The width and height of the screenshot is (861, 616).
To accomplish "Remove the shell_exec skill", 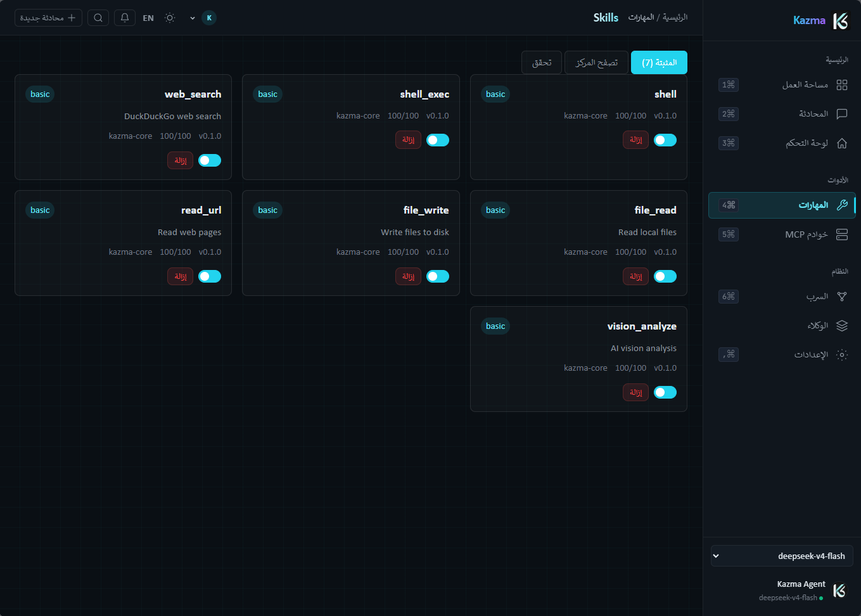I will click(409, 140).
